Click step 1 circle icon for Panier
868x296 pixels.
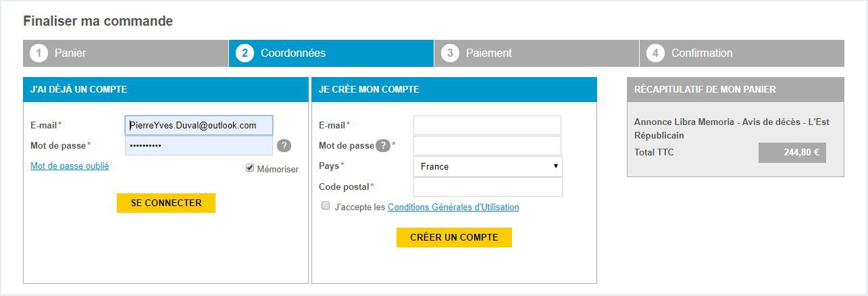(39, 53)
